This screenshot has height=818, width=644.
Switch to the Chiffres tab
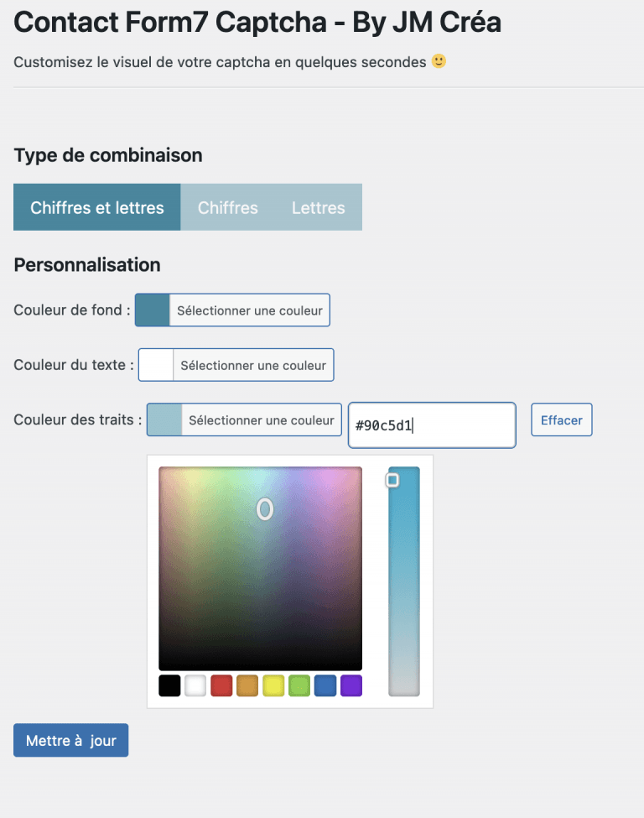pos(227,206)
